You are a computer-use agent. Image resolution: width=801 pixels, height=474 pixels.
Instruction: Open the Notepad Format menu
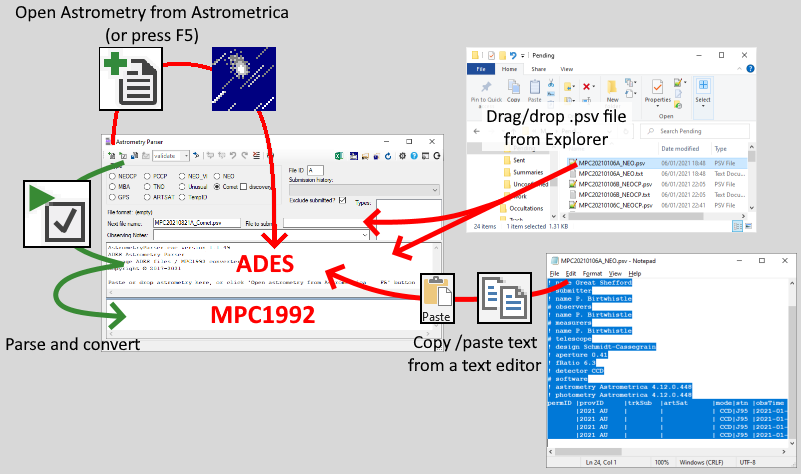pos(593,274)
